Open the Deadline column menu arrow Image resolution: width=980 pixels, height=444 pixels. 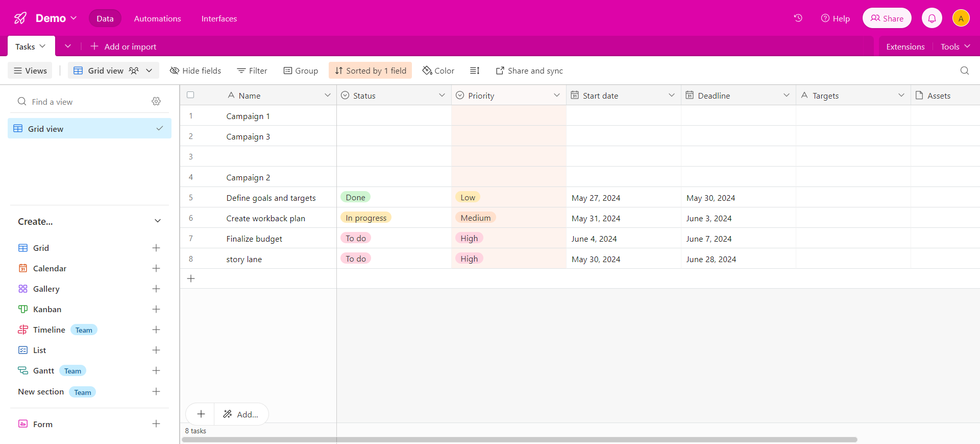[x=787, y=95]
